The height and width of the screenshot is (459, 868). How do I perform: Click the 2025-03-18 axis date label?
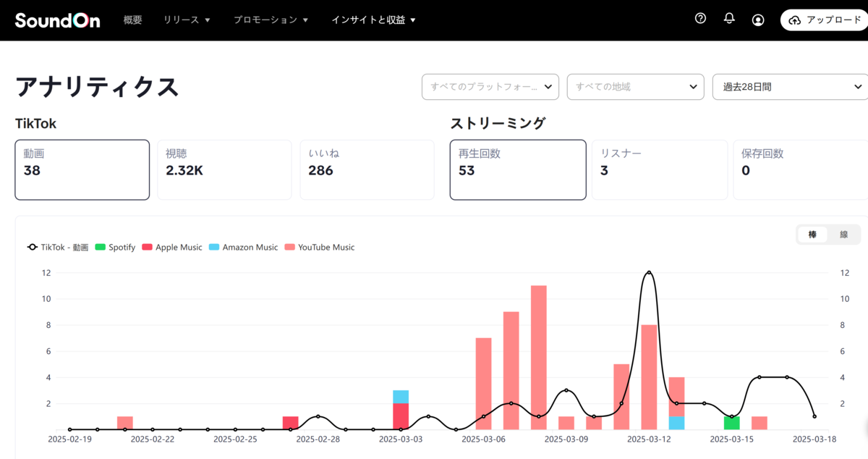point(814,439)
